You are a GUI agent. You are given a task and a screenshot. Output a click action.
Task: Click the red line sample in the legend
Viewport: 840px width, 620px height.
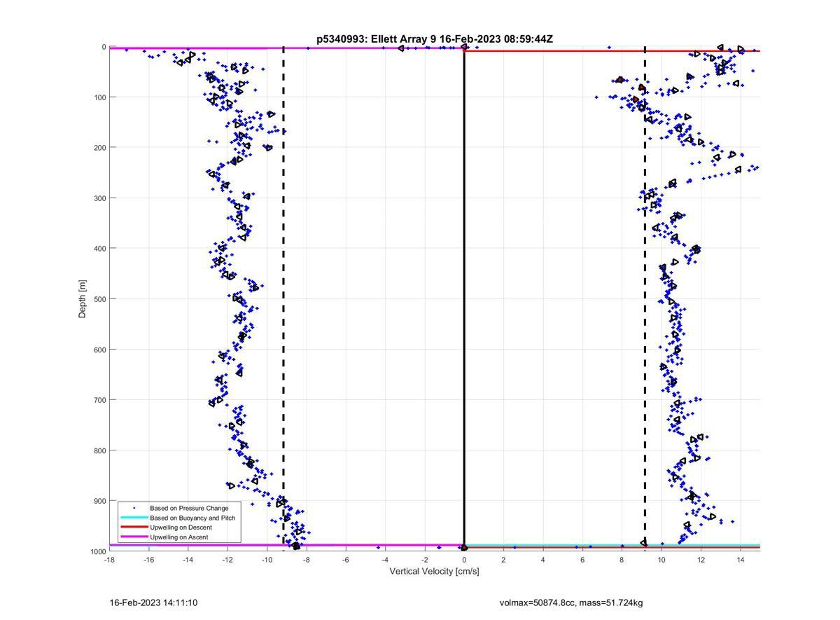tap(134, 528)
